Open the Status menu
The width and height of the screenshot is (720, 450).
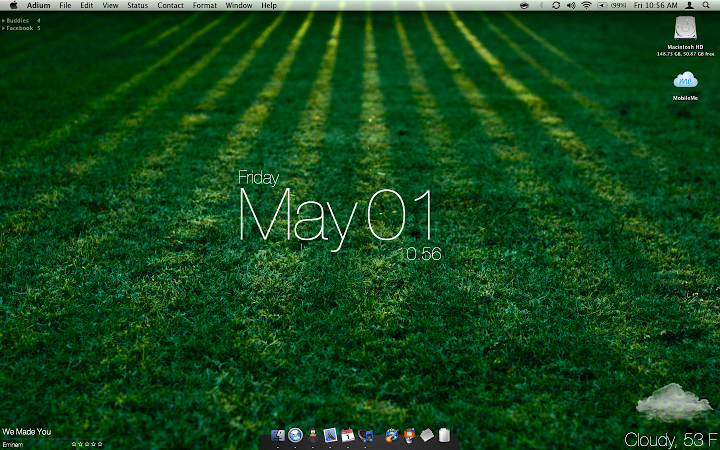point(137,6)
